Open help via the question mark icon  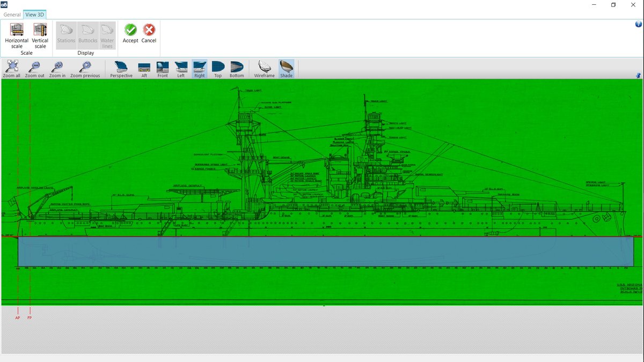[x=638, y=24]
